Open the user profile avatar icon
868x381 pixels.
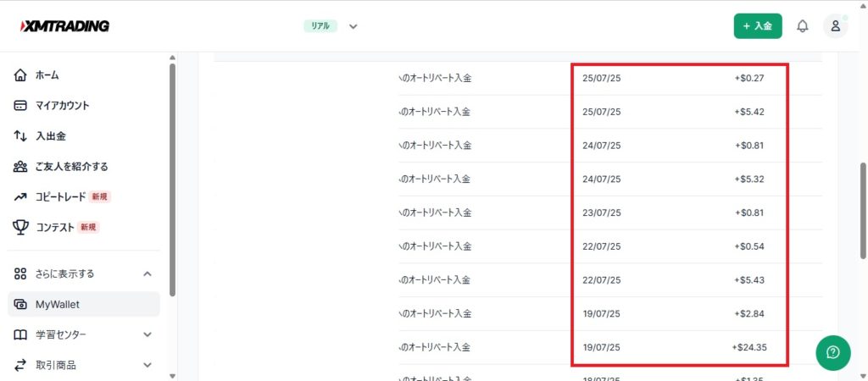(x=835, y=26)
